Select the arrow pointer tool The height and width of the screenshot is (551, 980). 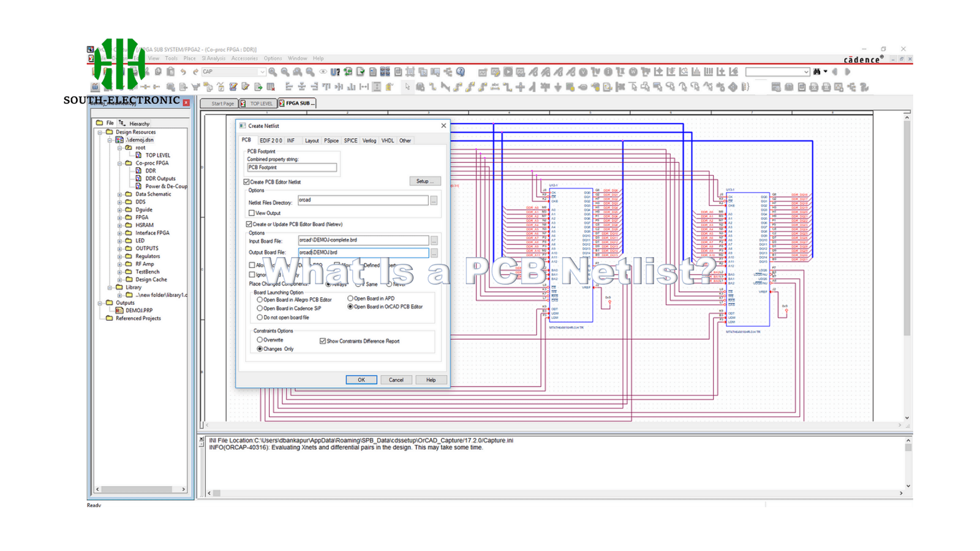407,87
